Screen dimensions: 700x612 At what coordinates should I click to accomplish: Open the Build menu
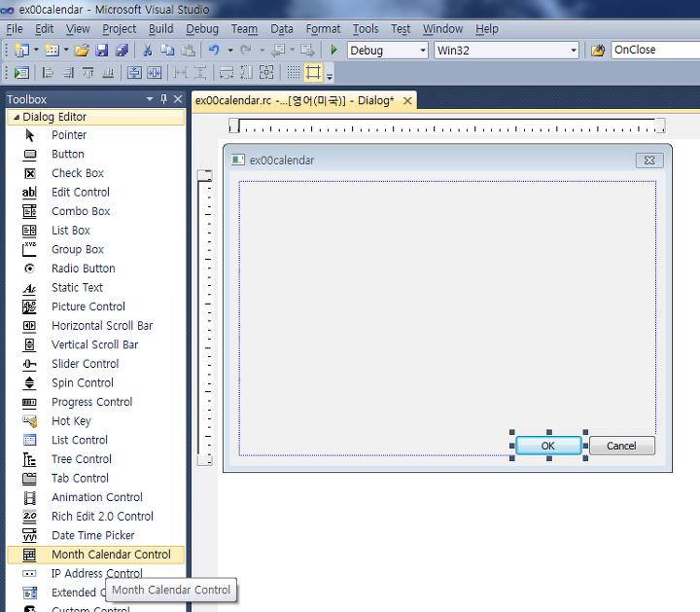160,29
